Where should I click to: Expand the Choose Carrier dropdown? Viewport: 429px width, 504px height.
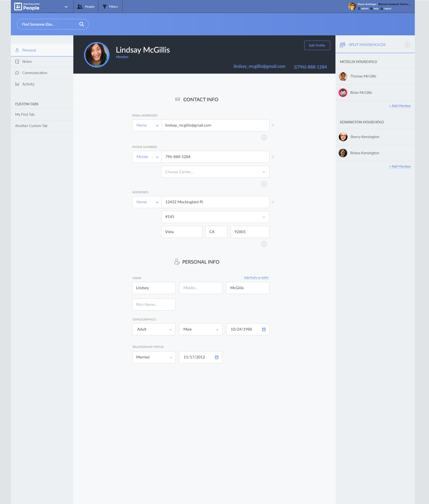point(215,172)
